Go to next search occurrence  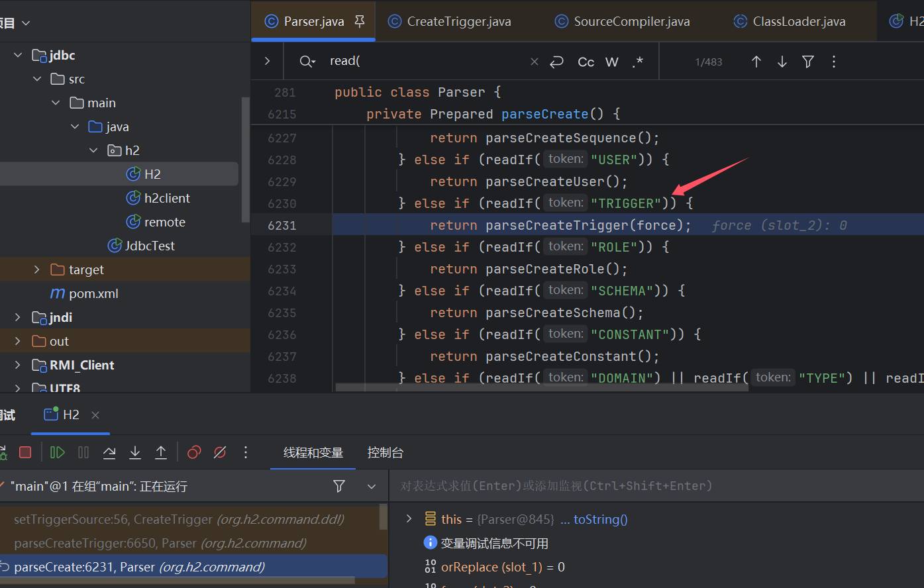coord(782,62)
